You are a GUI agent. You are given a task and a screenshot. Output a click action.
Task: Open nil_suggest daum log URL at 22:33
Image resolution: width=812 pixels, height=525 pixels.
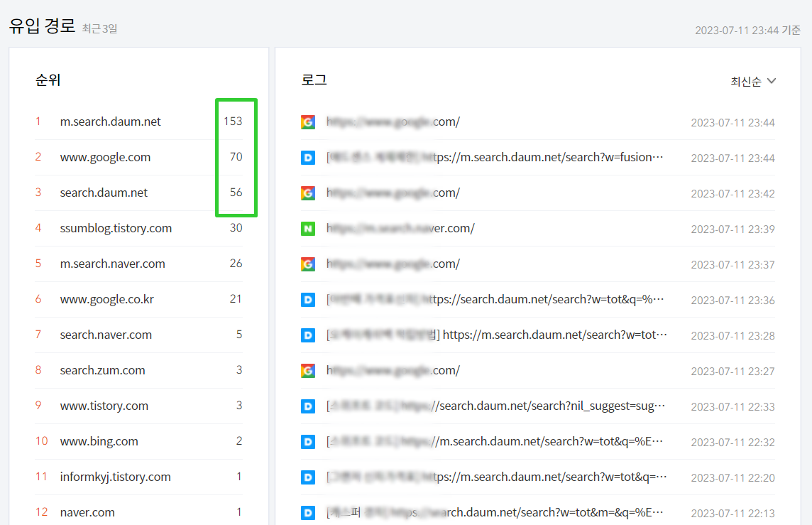click(x=495, y=406)
